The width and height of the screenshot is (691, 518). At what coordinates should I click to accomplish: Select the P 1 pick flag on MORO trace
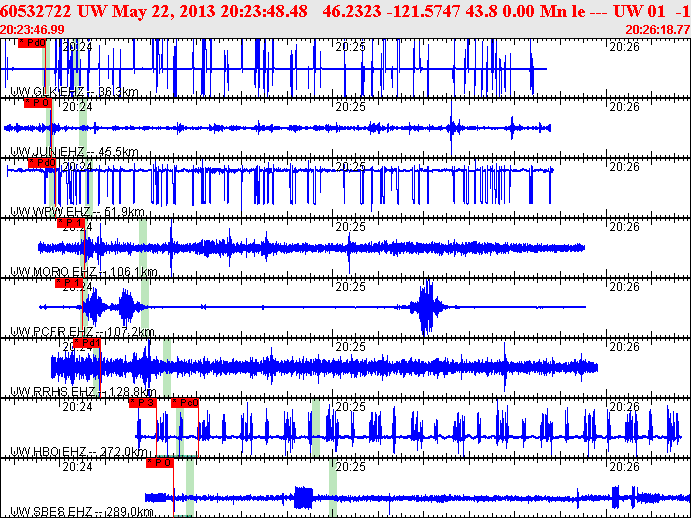point(73,222)
